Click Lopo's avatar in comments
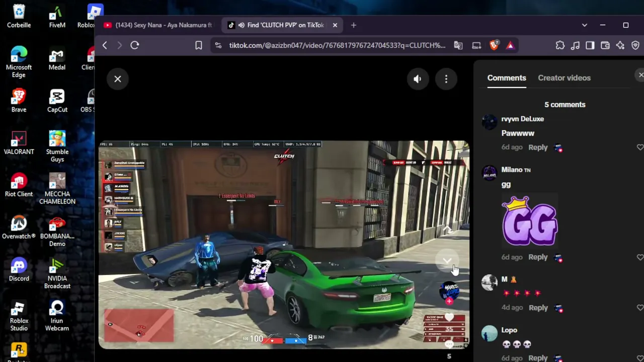 490,333
